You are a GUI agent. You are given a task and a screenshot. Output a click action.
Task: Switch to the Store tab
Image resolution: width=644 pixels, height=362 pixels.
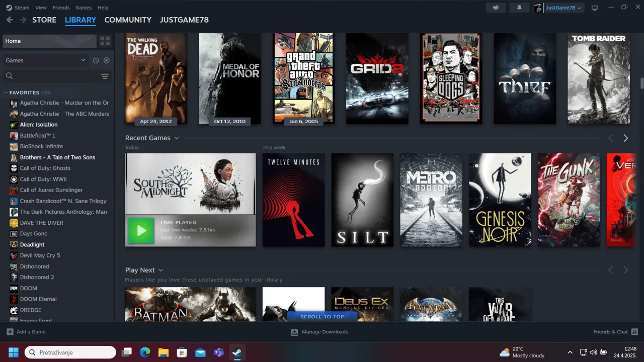click(x=44, y=20)
